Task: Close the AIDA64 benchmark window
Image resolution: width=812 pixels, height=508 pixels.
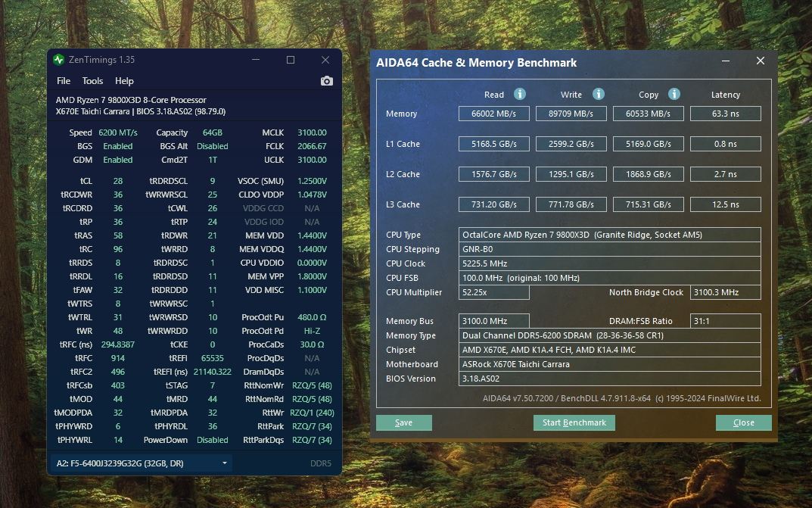Action: (x=761, y=61)
